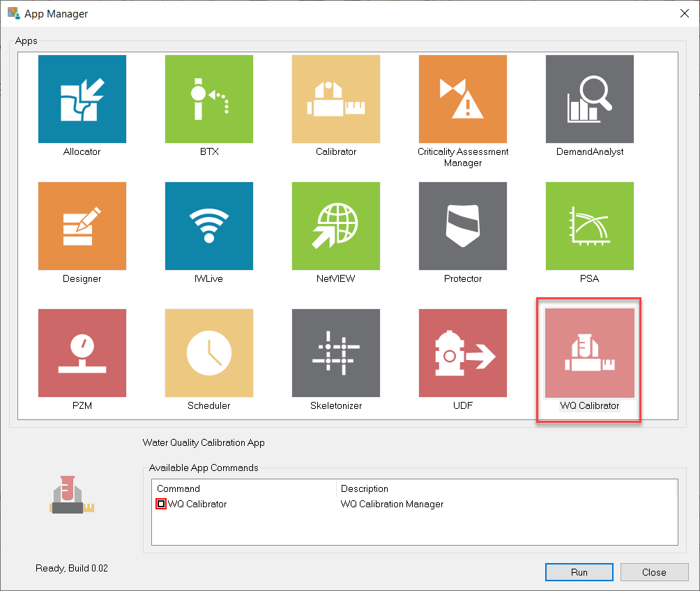Click the NetVIEW label text
This screenshot has height=591, width=700.
point(336,278)
